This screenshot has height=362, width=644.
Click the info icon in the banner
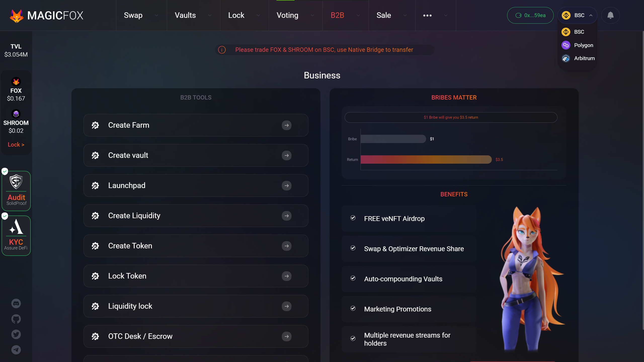[222, 50]
